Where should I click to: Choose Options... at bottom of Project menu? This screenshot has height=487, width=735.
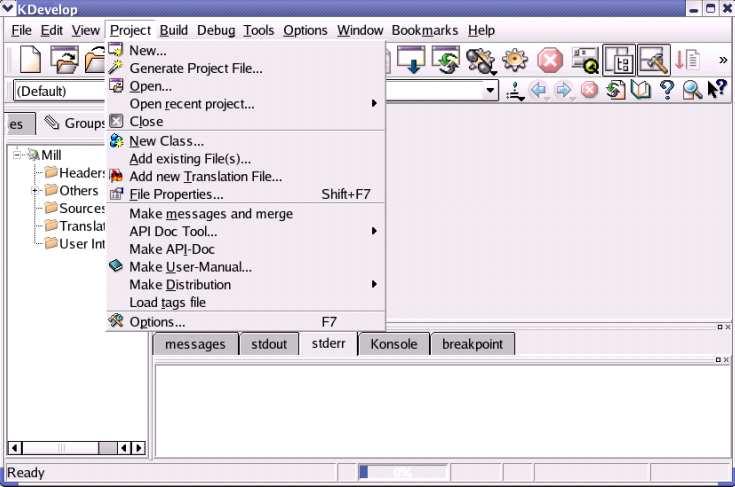pos(246,322)
